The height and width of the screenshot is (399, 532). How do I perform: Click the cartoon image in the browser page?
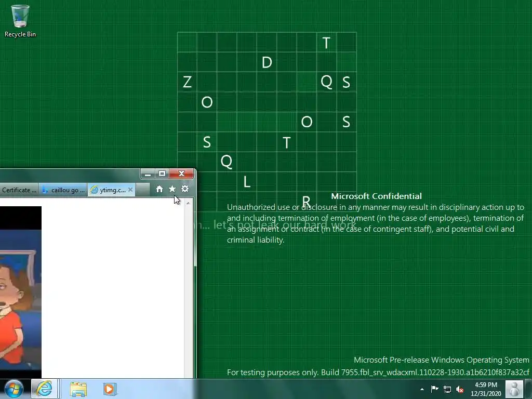(x=21, y=292)
